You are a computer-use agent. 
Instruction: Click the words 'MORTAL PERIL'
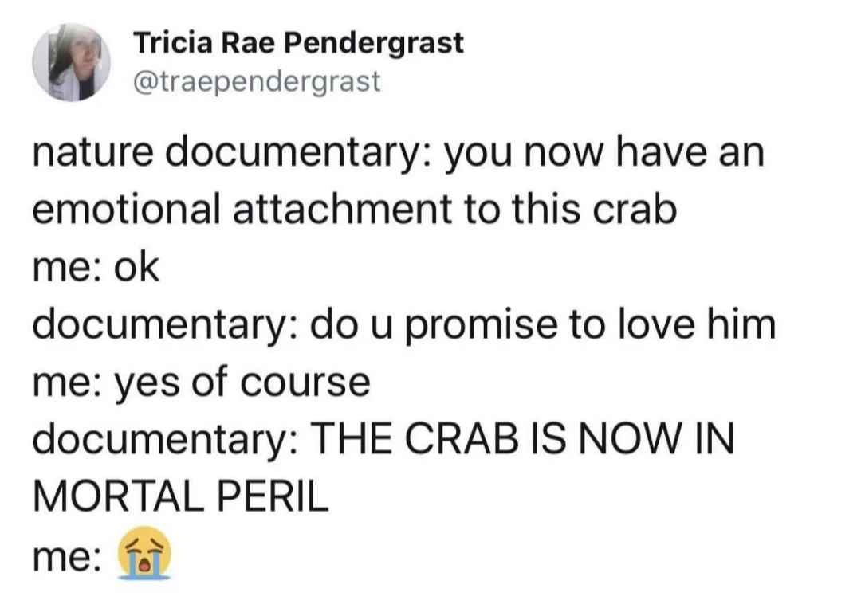(x=181, y=496)
